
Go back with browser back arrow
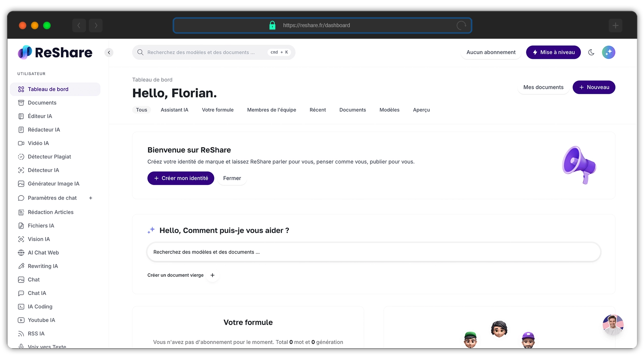click(79, 25)
